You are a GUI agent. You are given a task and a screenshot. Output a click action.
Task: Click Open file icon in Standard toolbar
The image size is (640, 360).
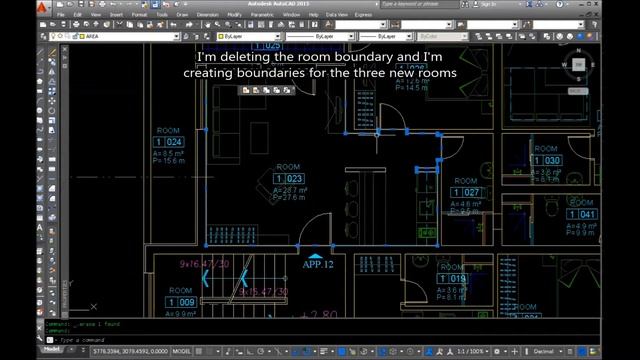[53, 24]
